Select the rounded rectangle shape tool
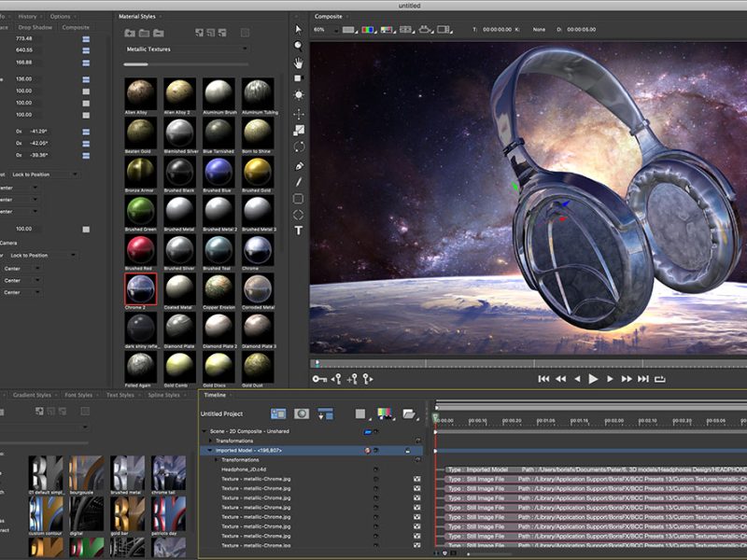 coord(298,199)
